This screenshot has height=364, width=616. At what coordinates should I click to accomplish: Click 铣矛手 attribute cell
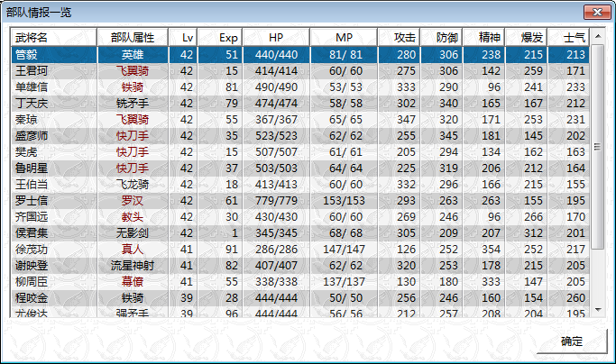tap(133, 104)
